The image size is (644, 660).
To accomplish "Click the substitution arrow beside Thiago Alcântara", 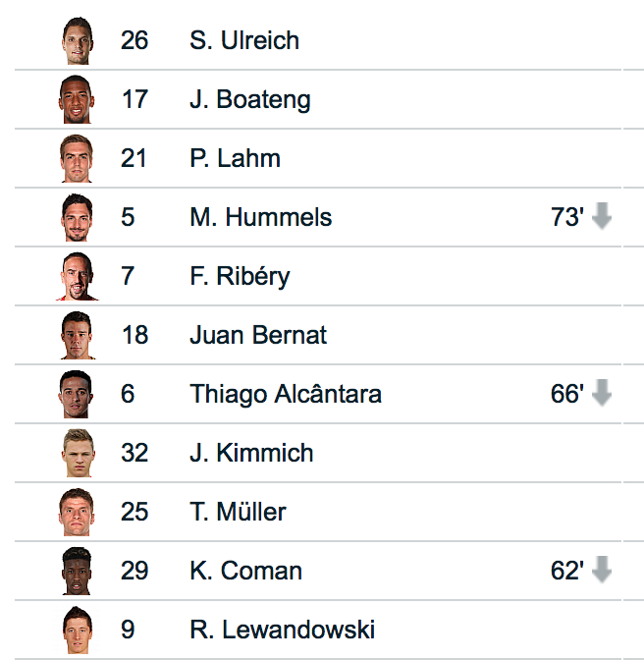I will [x=602, y=394].
